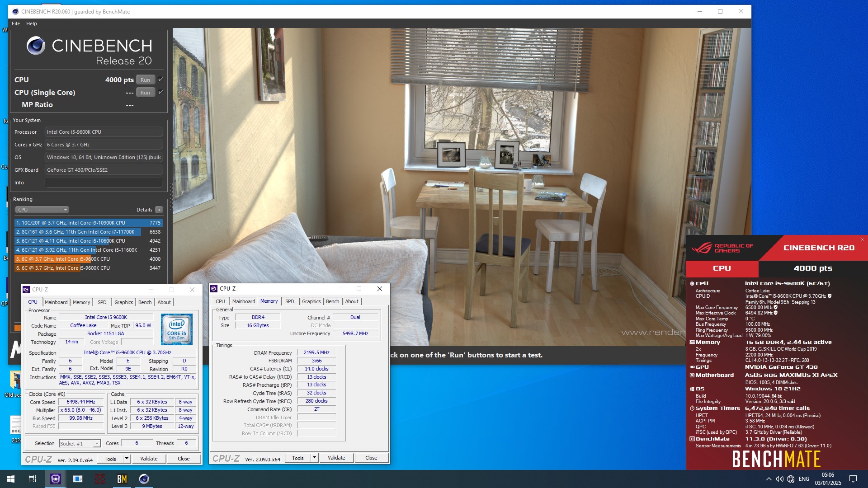
Task: Click Validate in Memory CPU-Z window
Action: [336, 458]
